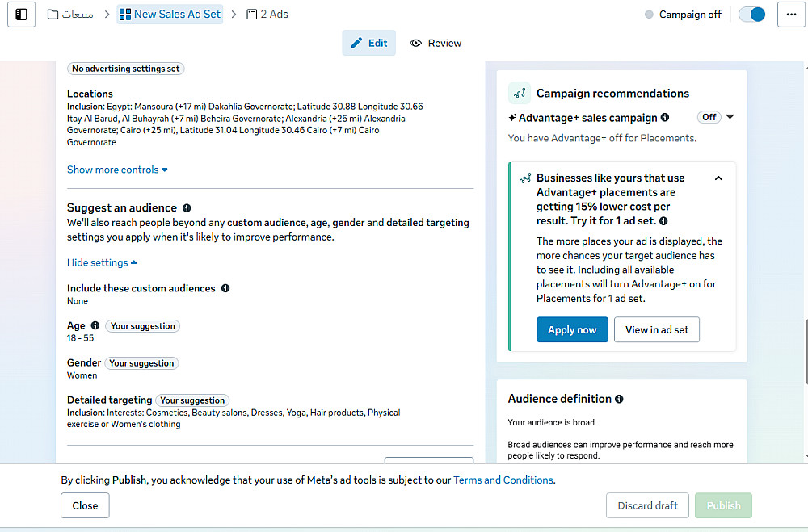Click the View in ad set button
808x532 pixels.
coord(657,329)
